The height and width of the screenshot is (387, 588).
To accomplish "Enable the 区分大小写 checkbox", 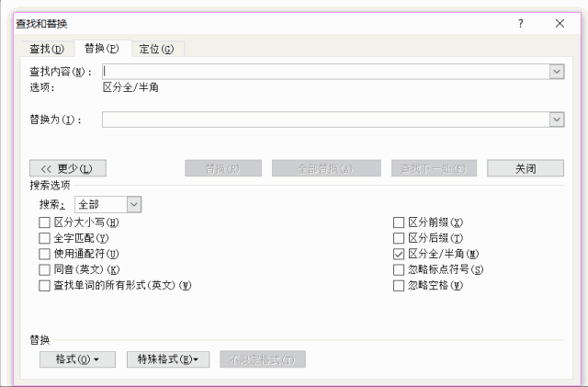I will (44, 222).
